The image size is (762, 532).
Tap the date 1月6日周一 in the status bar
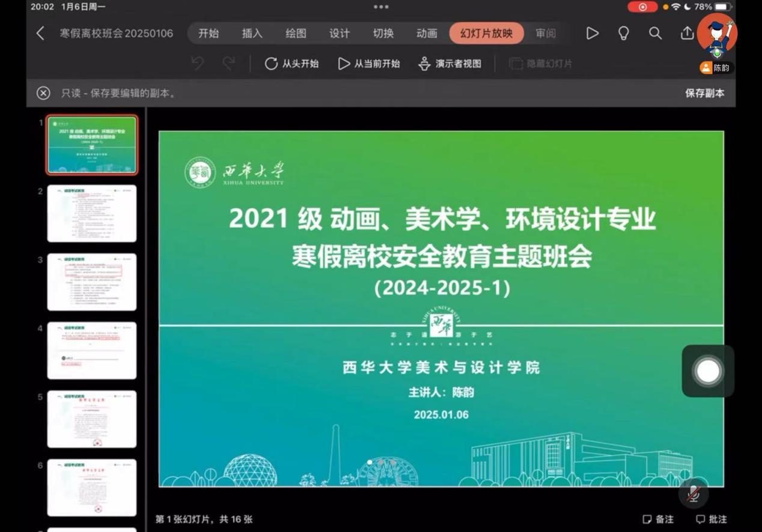point(84,7)
